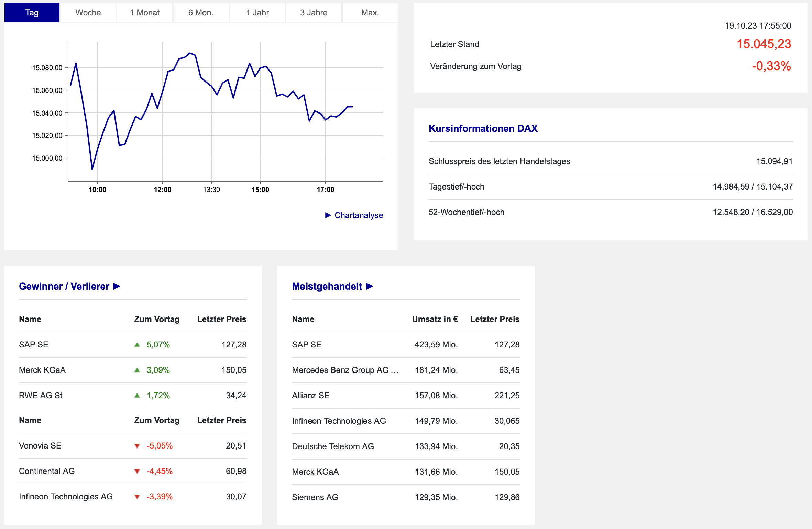The image size is (812, 529).
Task: Click green up arrow for SAP SE
Action: coord(137,345)
